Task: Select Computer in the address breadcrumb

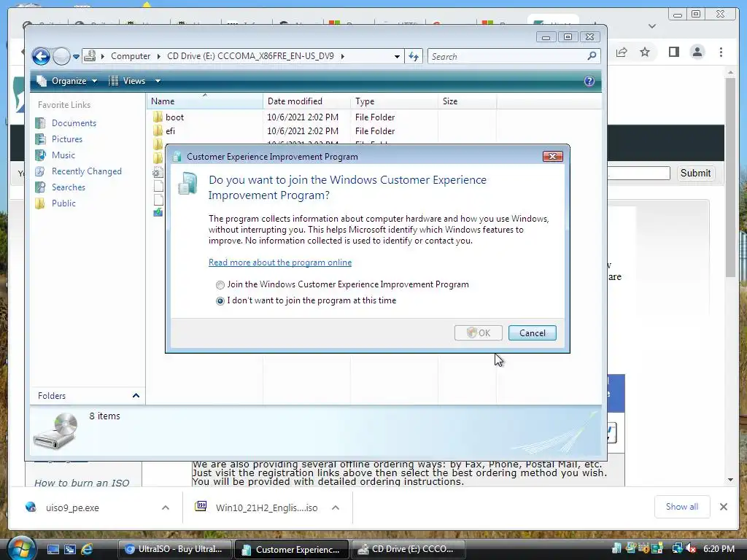Action: [131, 56]
